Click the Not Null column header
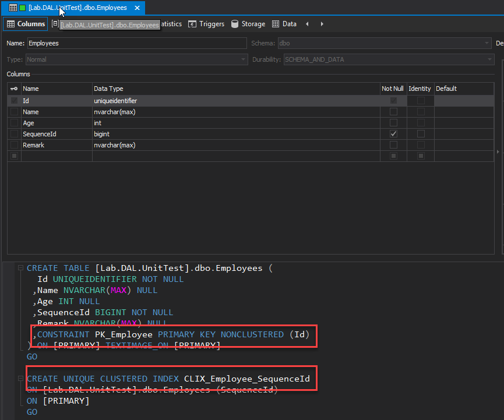The height and width of the screenshot is (420, 504). click(x=393, y=89)
